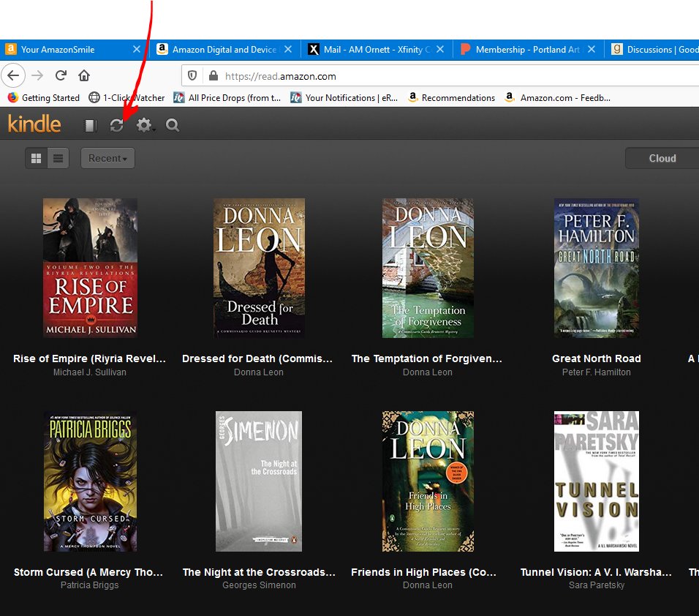This screenshot has width=699, height=616.
Task: Switch to Membership - Portland Art tab
Action: coord(523,50)
